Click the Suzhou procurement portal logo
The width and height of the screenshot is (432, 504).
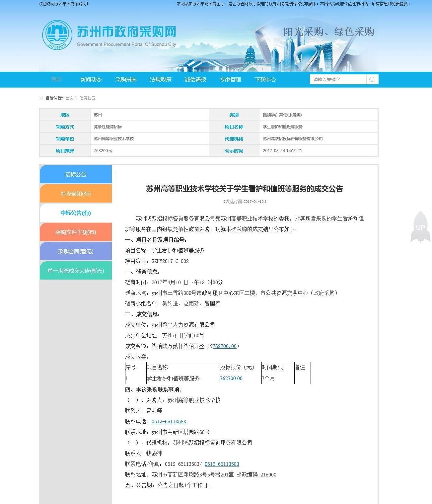pyautogui.click(x=57, y=35)
